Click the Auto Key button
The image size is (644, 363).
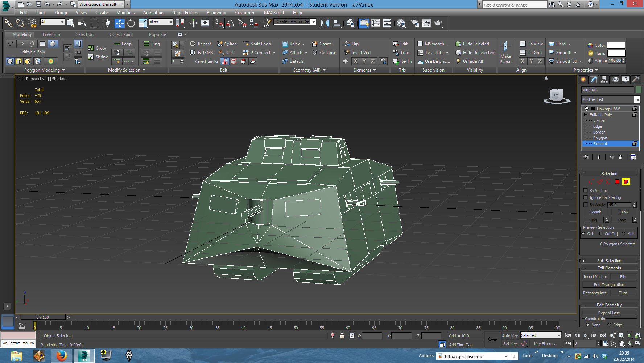pos(509,336)
